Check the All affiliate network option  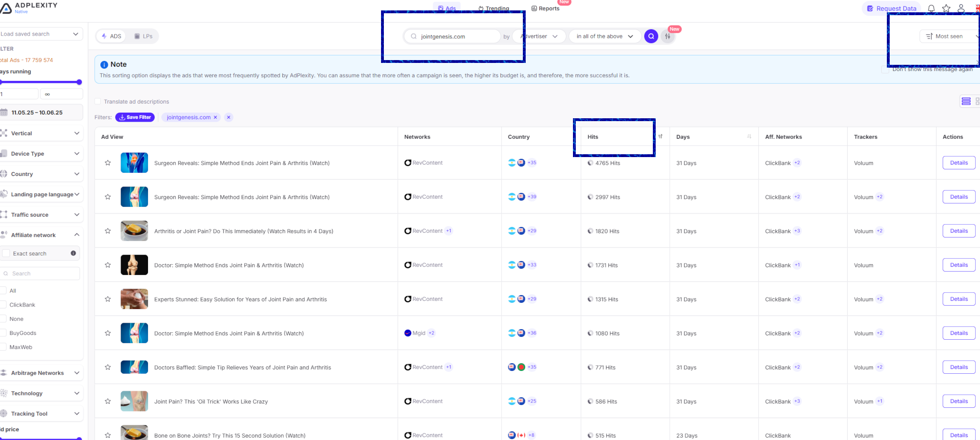[3, 290]
